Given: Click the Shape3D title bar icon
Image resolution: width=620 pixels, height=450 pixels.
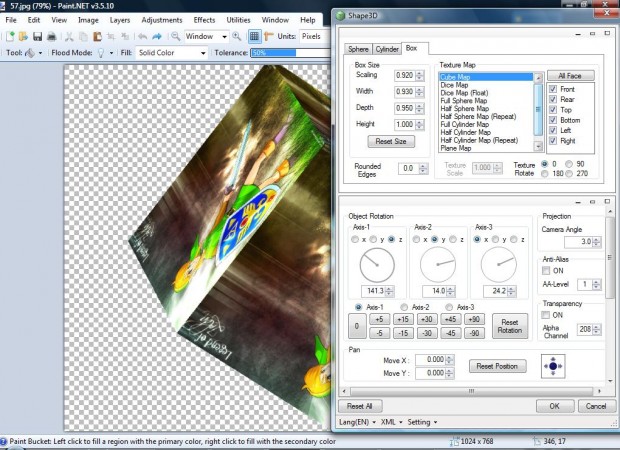Looking at the screenshot, I should tap(340, 16).
